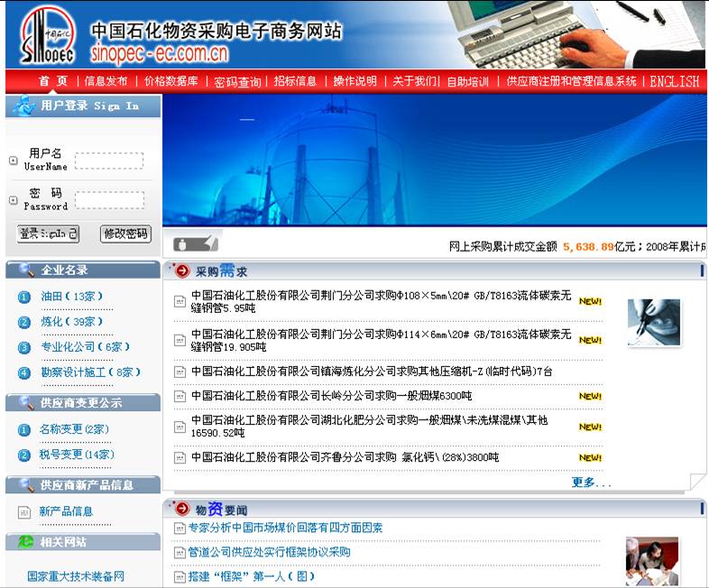Click the Sinopec logo
The image size is (709, 588).
pyautogui.click(x=47, y=35)
